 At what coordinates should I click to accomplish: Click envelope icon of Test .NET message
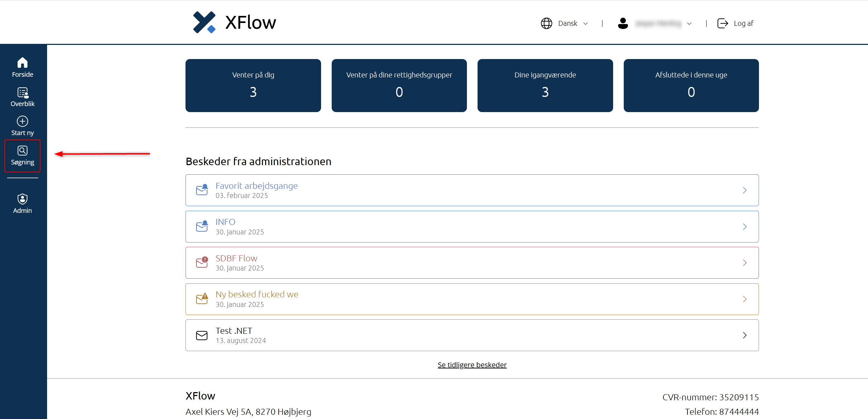[x=202, y=335]
